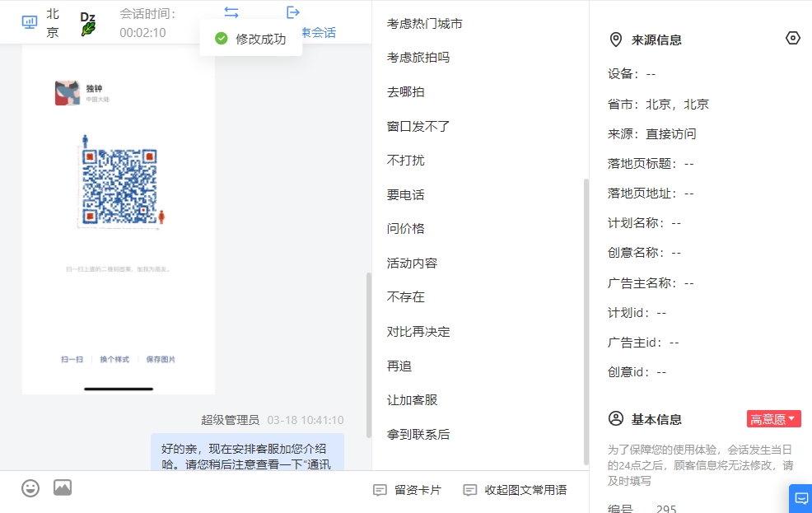Image resolution: width=812 pixels, height=513 pixels.
Task: Select quick phrase 不存在
Action: 405,296
